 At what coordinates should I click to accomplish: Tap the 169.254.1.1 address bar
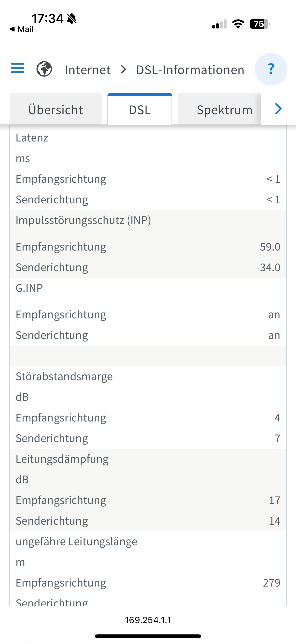pyautogui.click(x=148, y=620)
